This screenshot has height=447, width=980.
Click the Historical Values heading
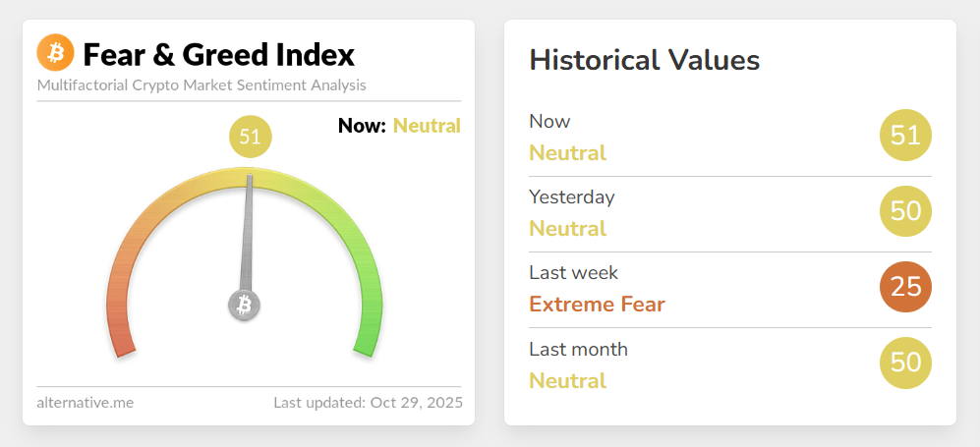click(645, 61)
